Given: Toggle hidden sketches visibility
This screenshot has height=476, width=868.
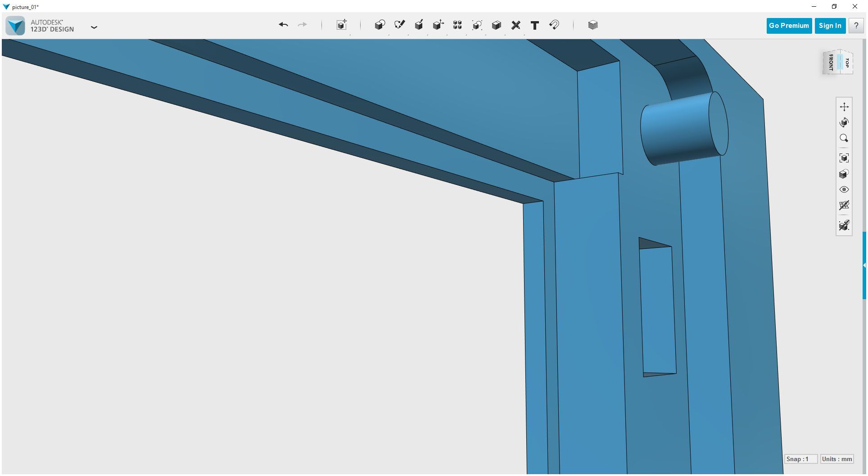Looking at the screenshot, I should pos(845,225).
